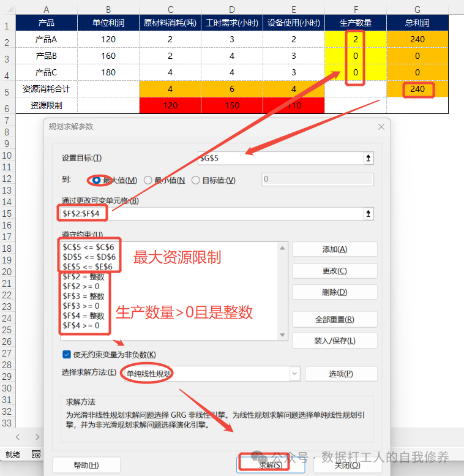Click cell with 产品C
The image size is (464, 476).
point(47,72)
